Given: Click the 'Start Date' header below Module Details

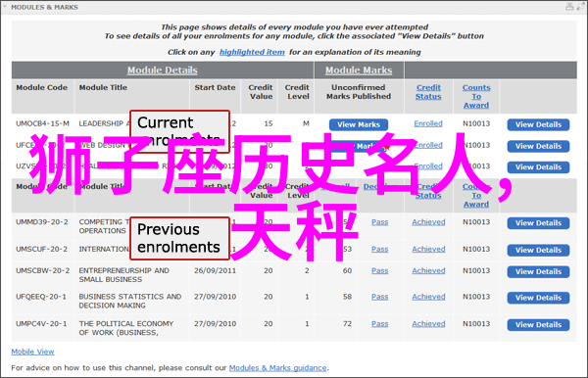Looking at the screenshot, I should [215, 87].
